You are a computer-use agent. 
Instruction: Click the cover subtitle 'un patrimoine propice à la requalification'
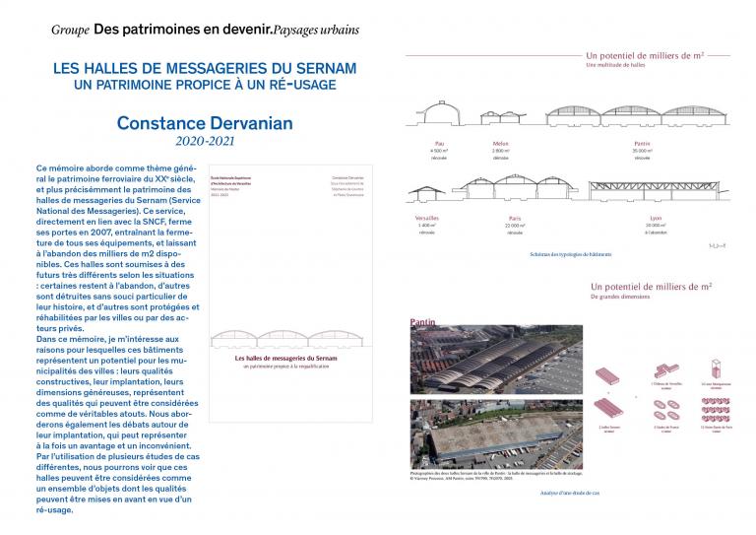[x=285, y=367]
